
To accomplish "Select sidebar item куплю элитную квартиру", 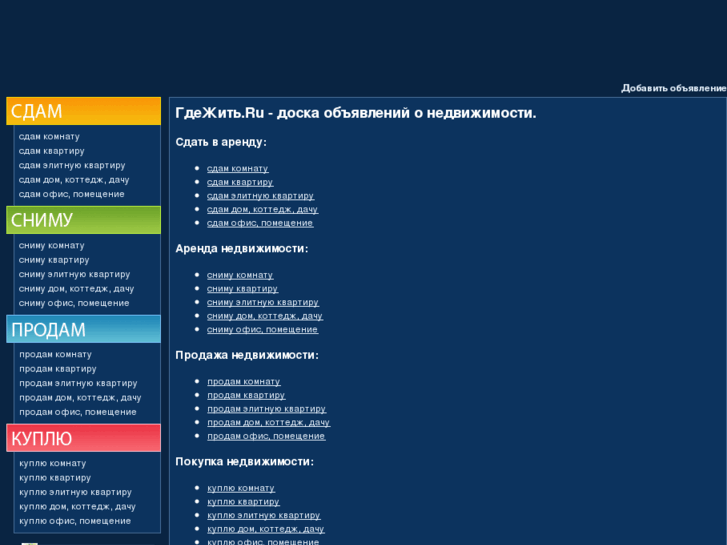I will click(x=76, y=492).
